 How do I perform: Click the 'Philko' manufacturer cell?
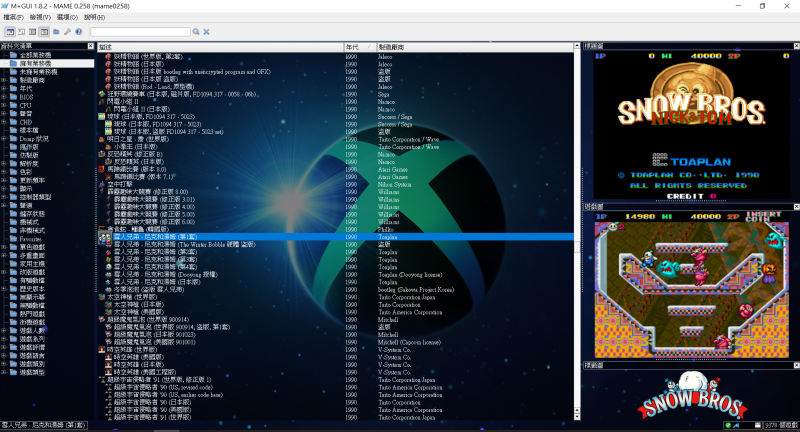[386, 229]
